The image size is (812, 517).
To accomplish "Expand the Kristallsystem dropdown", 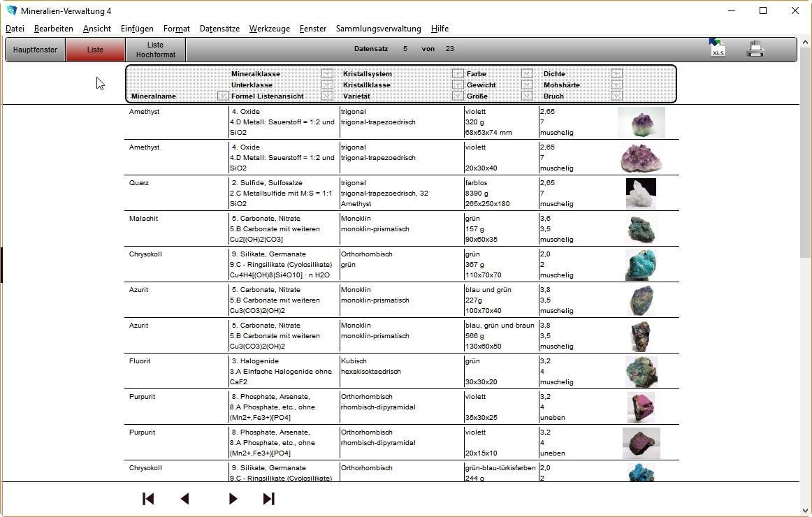I will click(457, 73).
